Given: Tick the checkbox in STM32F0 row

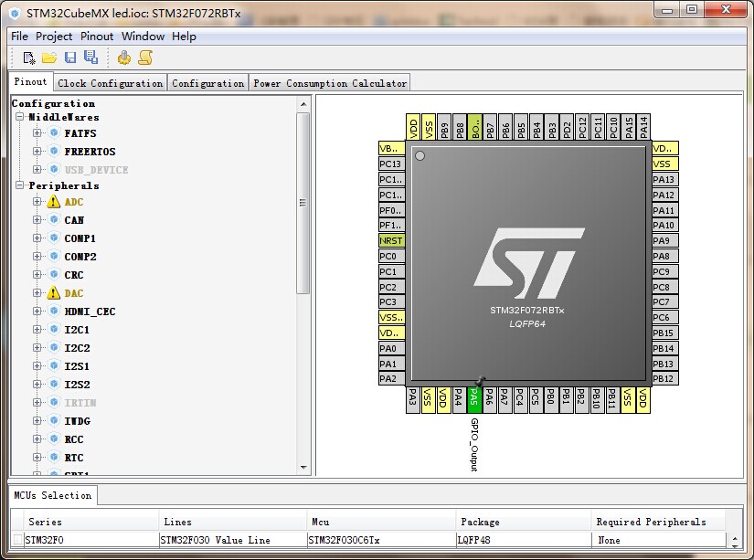Looking at the screenshot, I should coord(17,539).
